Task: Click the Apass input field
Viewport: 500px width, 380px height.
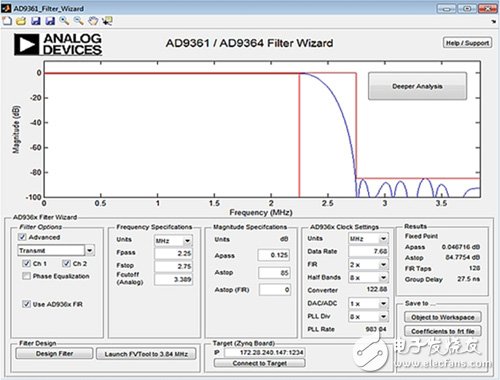Action: (x=274, y=255)
